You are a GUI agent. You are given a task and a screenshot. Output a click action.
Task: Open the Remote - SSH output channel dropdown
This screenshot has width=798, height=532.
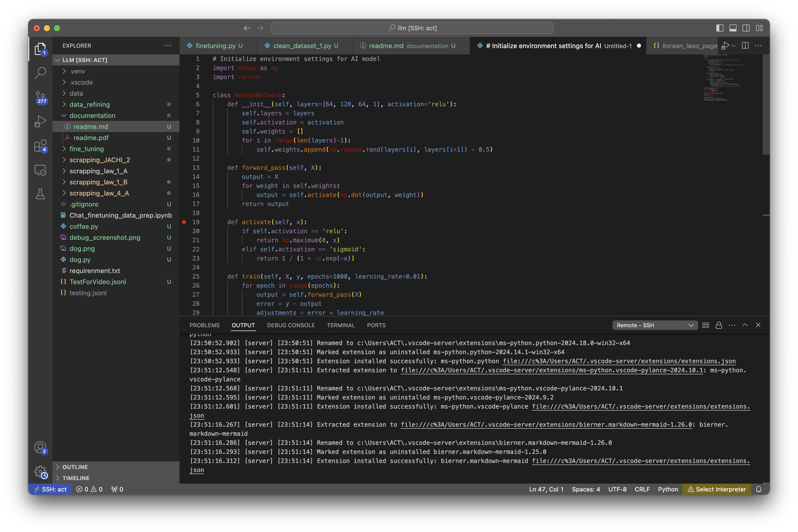[x=655, y=325]
